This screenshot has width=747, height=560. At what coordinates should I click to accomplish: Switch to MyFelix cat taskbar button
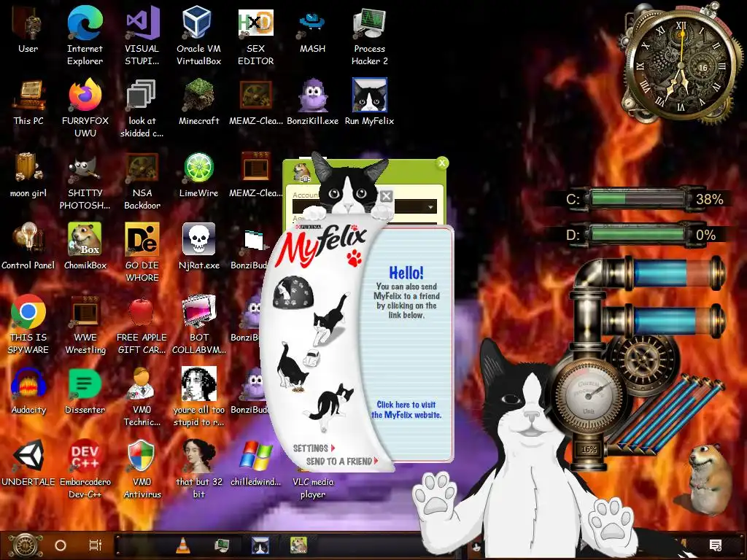[x=260, y=545]
